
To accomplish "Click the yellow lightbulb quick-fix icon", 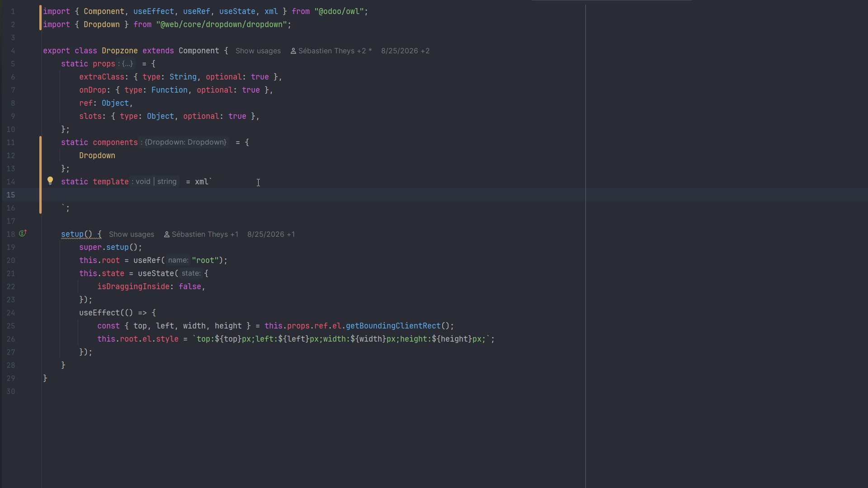I will [50, 181].
